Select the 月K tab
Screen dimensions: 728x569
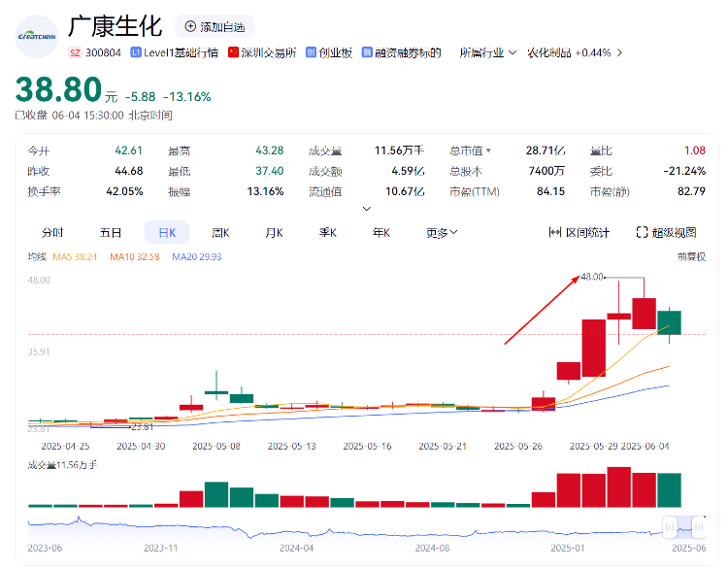(274, 233)
